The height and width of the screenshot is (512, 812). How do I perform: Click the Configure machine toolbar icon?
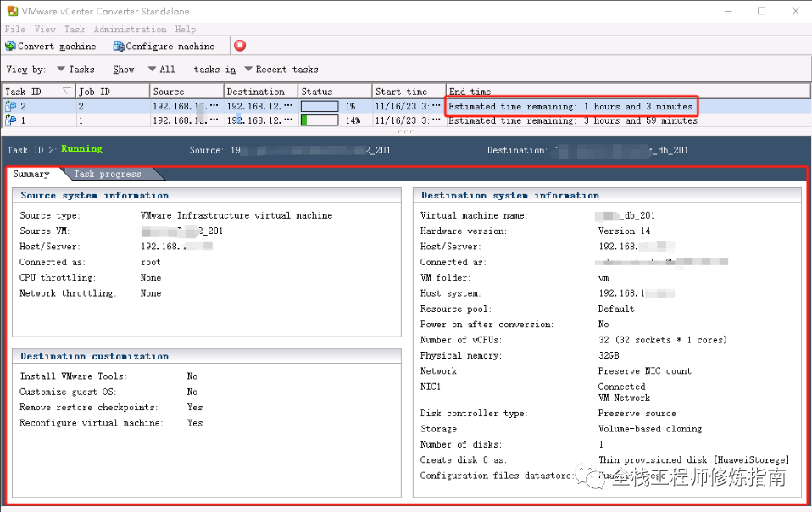[x=119, y=47]
